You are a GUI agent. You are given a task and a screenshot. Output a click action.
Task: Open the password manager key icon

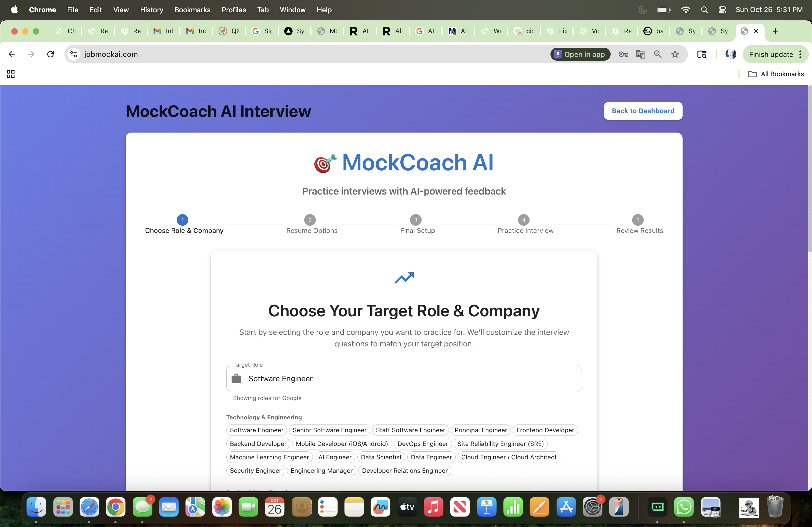623,54
